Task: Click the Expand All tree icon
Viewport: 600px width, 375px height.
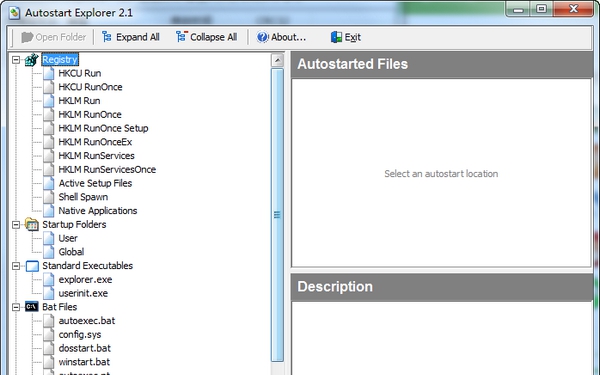Action: pos(107,37)
